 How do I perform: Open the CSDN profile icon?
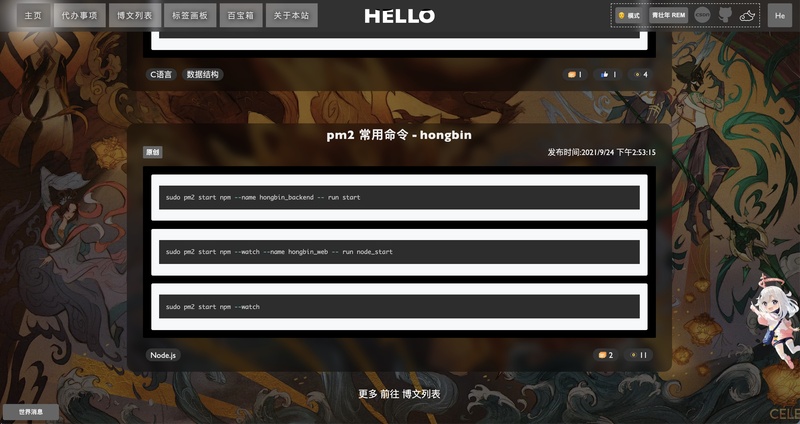click(x=702, y=15)
